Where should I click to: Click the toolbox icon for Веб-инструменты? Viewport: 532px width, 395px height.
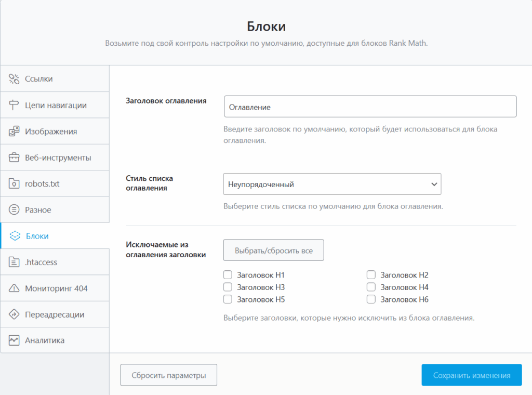click(15, 157)
